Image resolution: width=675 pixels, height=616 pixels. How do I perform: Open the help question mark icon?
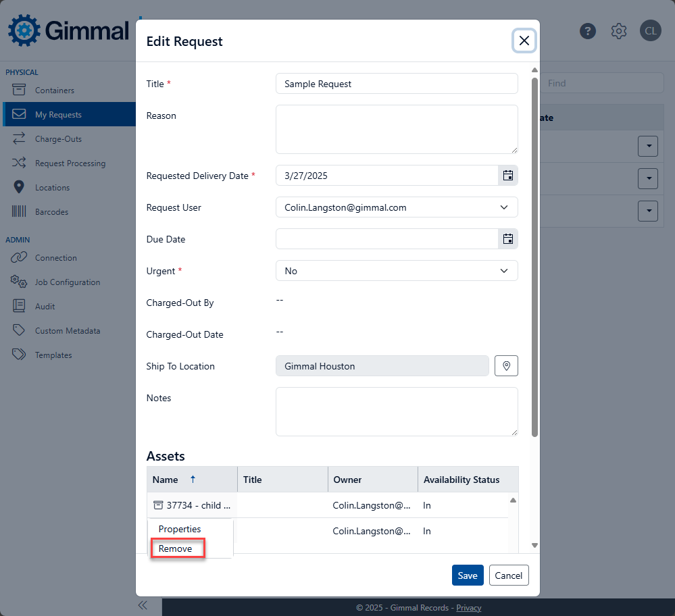[588, 31]
